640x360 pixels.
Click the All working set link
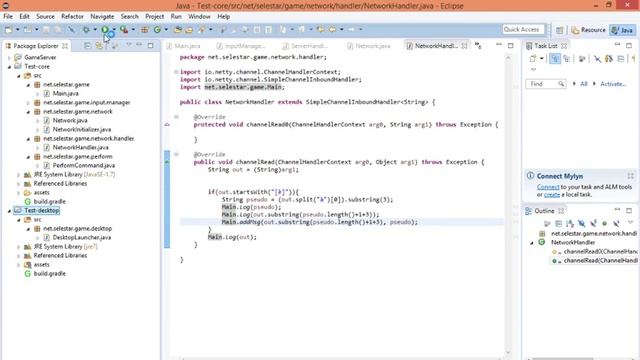click(x=584, y=84)
